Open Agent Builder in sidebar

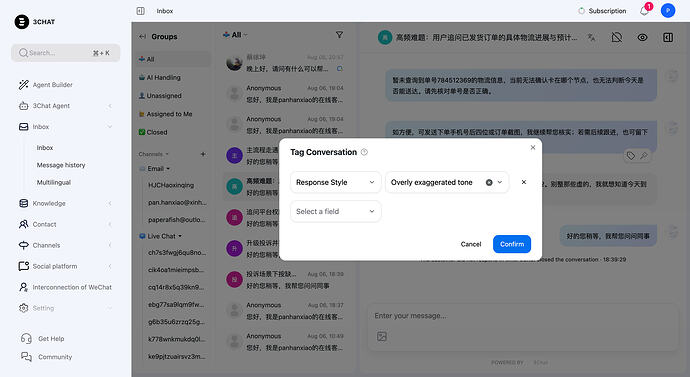pyautogui.click(x=52, y=84)
